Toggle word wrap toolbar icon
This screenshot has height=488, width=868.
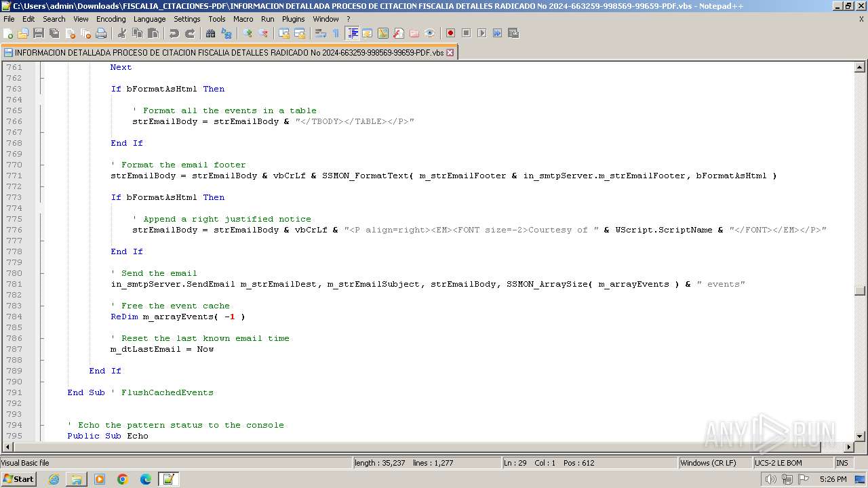(321, 33)
